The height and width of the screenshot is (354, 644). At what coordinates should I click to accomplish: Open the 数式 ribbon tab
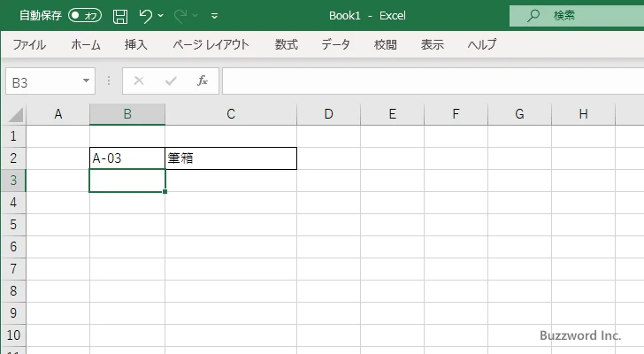click(x=287, y=44)
